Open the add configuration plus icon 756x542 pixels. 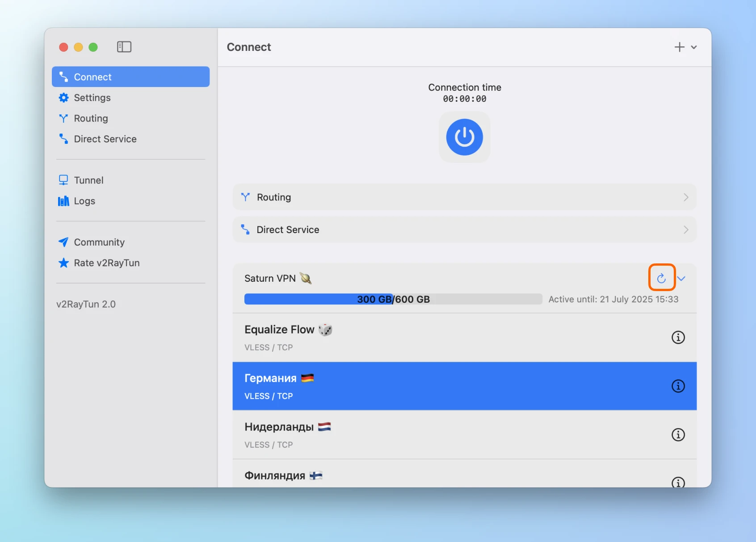[x=679, y=47]
